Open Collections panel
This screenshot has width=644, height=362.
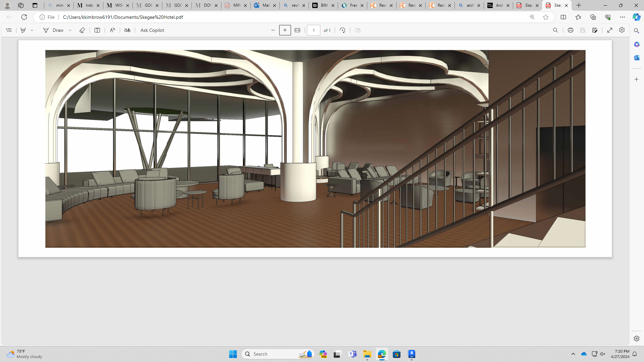[x=593, y=17]
